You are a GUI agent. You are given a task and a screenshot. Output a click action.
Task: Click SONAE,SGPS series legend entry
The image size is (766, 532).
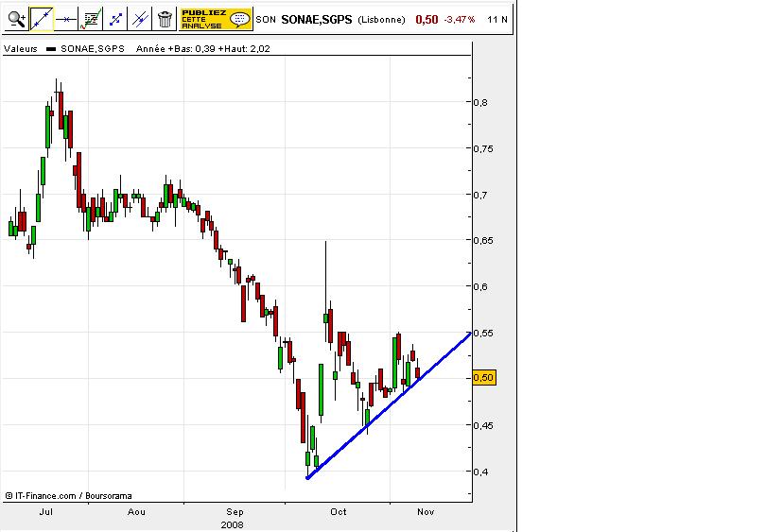(93, 49)
